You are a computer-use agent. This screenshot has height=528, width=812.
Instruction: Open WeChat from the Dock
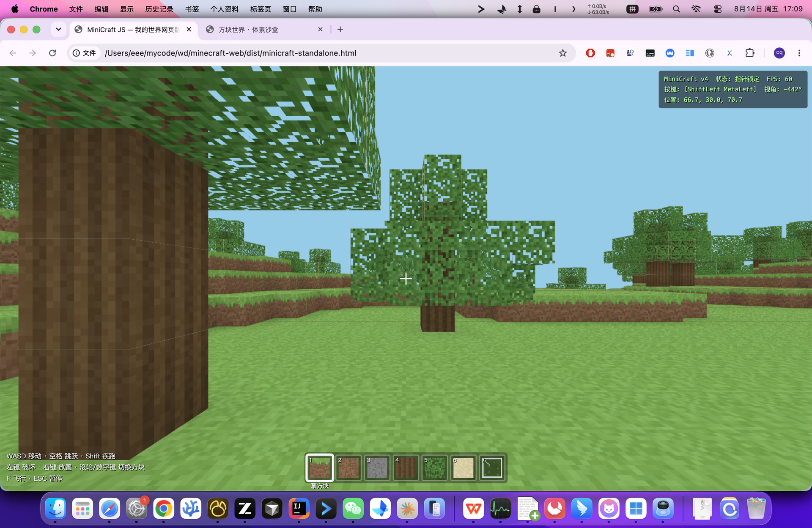353,508
